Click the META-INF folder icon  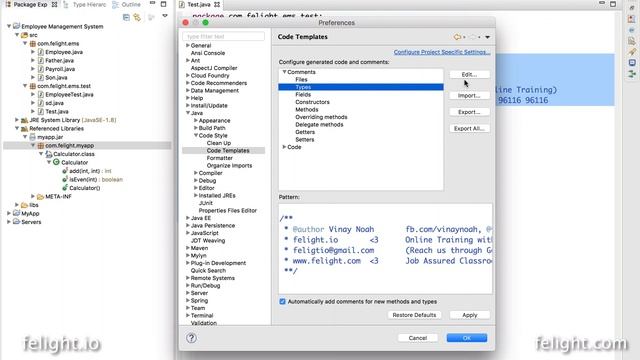point(40,196)
